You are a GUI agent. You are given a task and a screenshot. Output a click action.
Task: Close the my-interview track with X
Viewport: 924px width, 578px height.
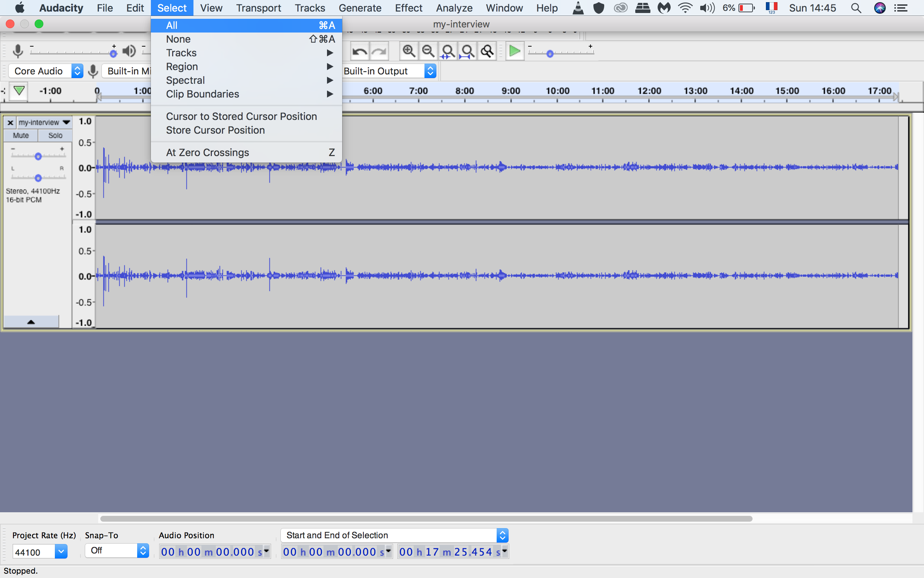click(10, 122)
